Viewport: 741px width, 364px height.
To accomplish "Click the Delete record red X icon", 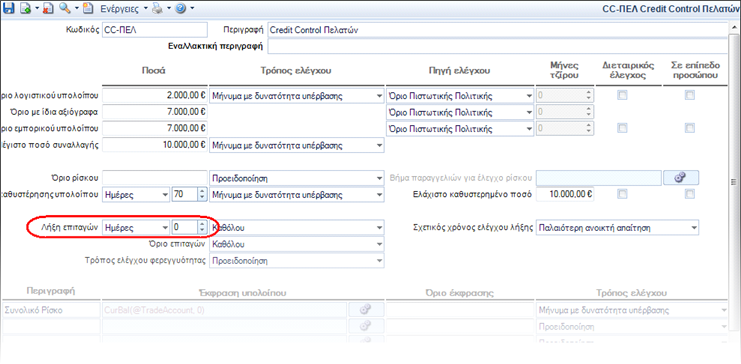I will [47, 8].
